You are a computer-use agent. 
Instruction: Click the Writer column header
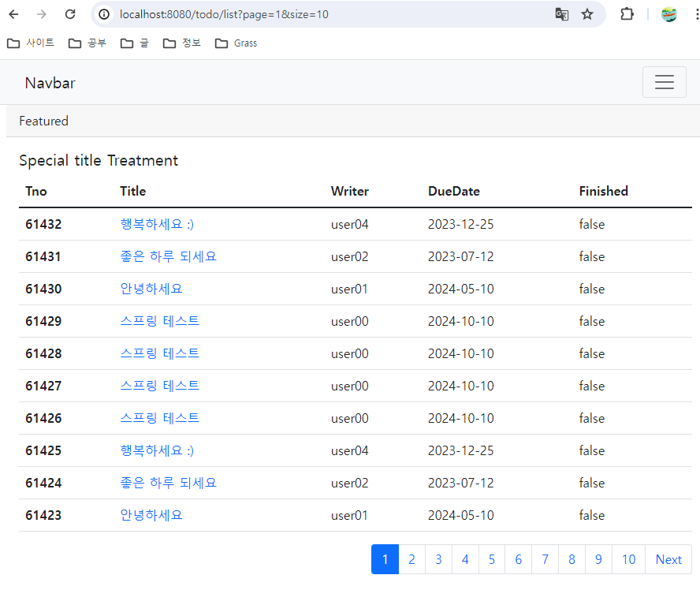tap(350, 191)
